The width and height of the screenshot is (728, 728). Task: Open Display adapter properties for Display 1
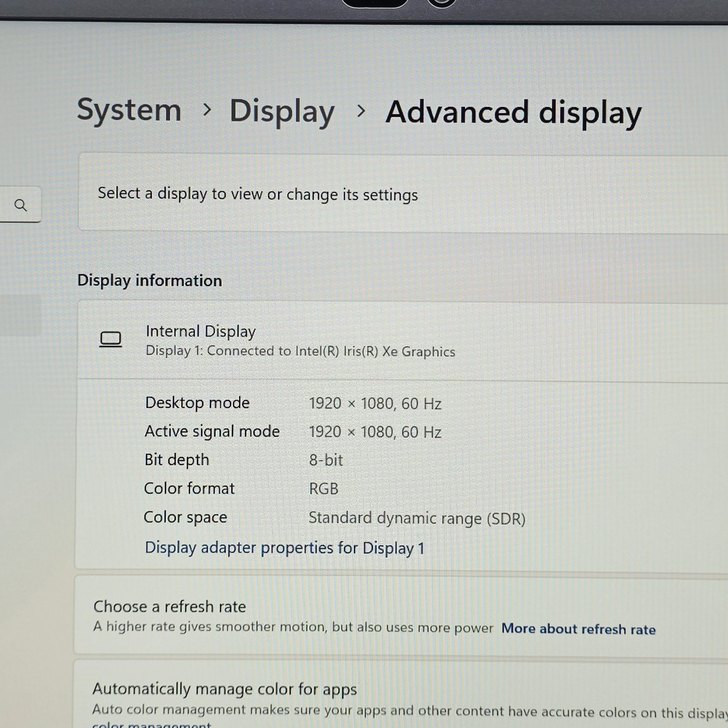pos(284,548)
